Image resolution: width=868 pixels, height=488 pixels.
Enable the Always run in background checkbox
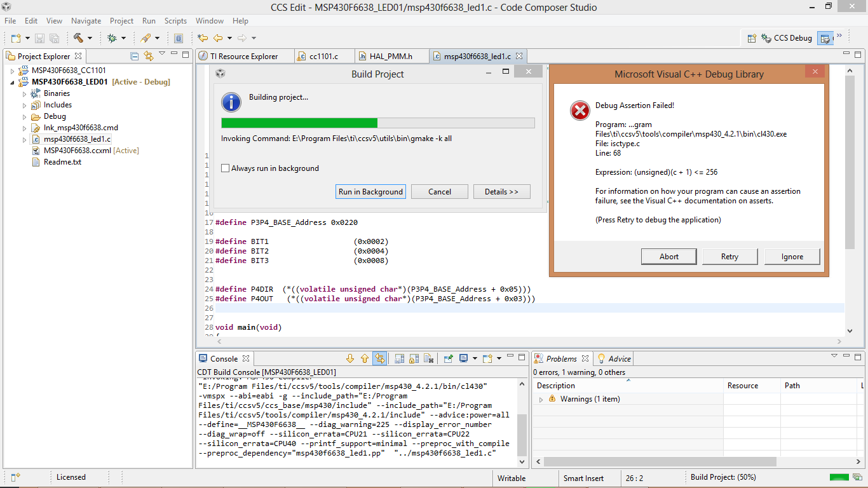(226, 168)
